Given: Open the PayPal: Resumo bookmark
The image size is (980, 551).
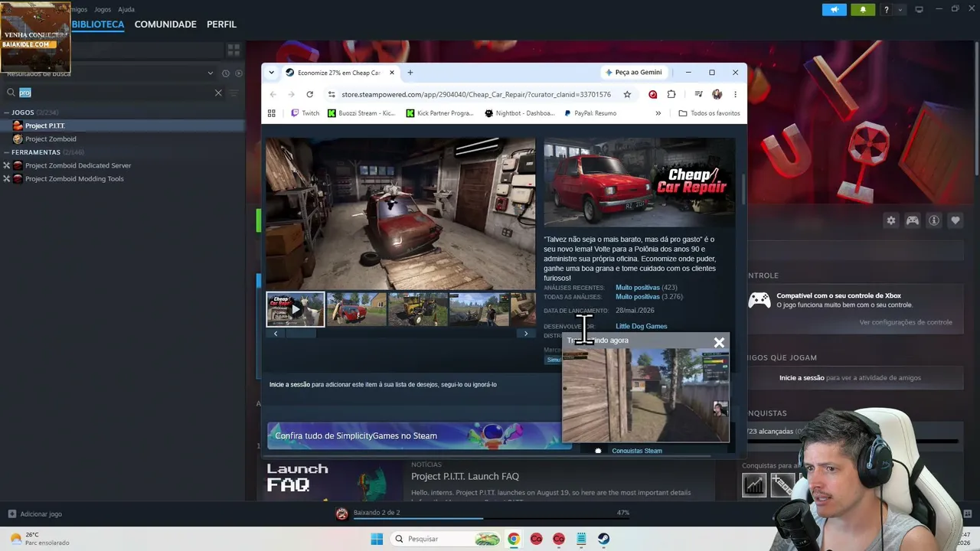Looking at the screenshot, I should 590,113.
